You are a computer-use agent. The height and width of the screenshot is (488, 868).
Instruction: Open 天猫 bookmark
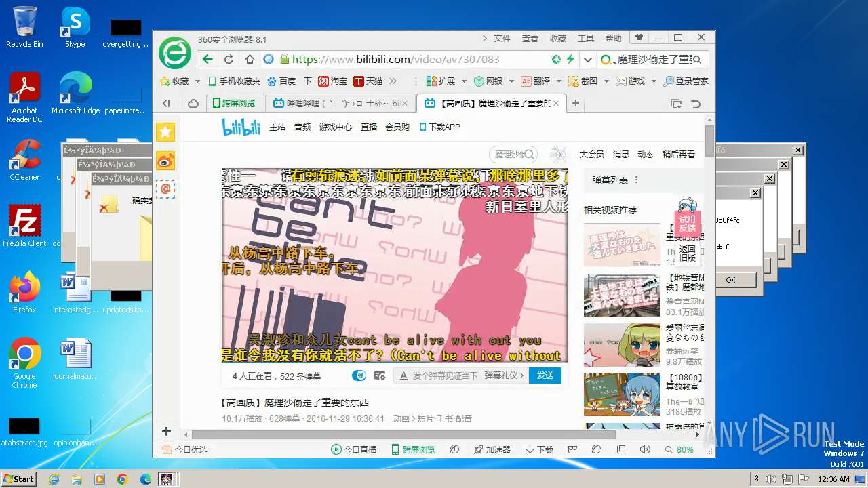tap(368, 81)
